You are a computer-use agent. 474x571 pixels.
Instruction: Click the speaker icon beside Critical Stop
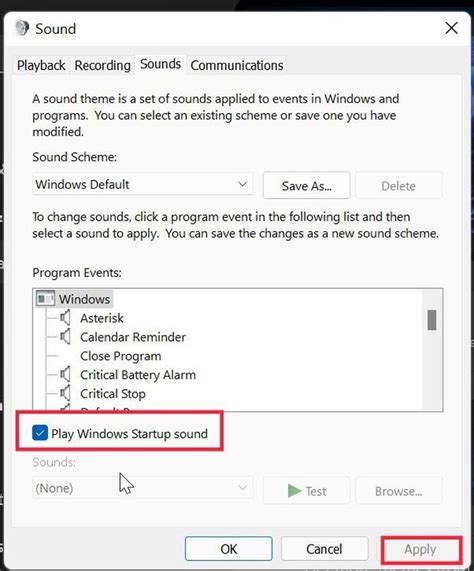(x=66, y=393)
